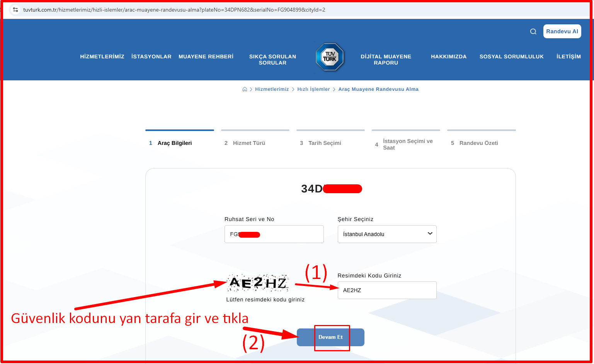
Task: Open İLETİŞİM menu
Action: pyautogui.click(x=568, y=56)
